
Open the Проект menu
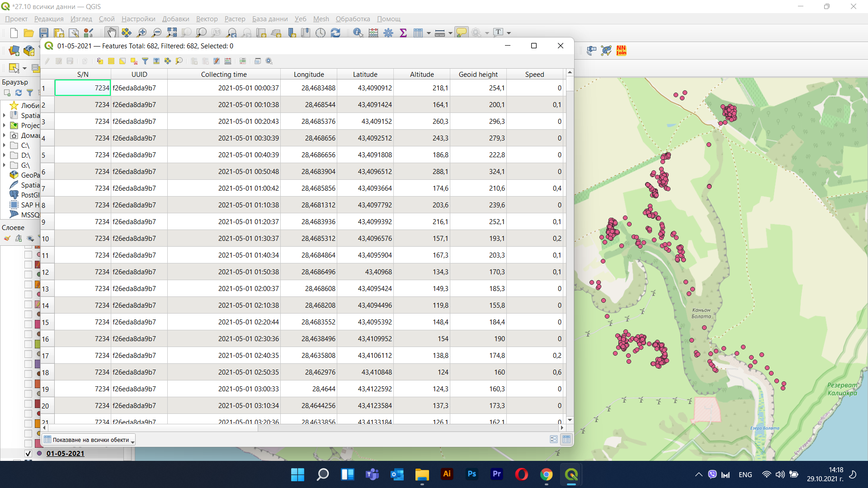coord(16,19)
